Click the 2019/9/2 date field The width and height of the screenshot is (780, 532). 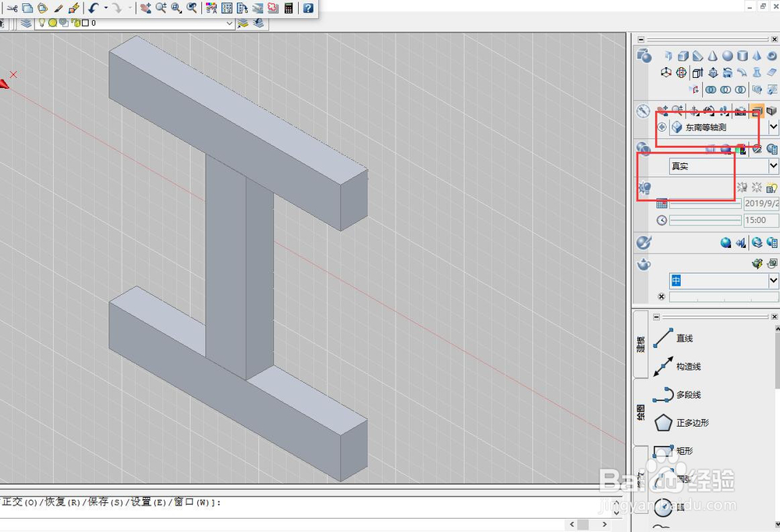761,204
